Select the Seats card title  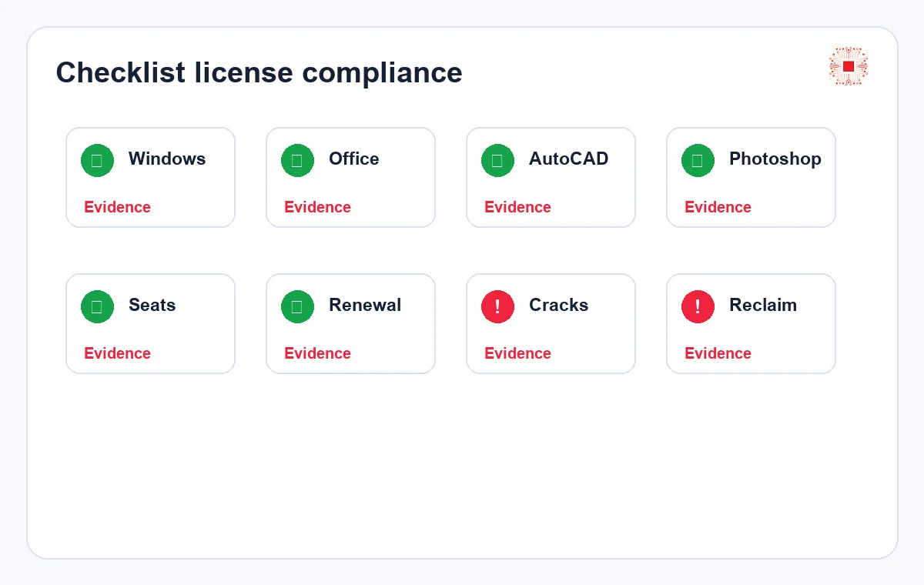tap(152, 305)
